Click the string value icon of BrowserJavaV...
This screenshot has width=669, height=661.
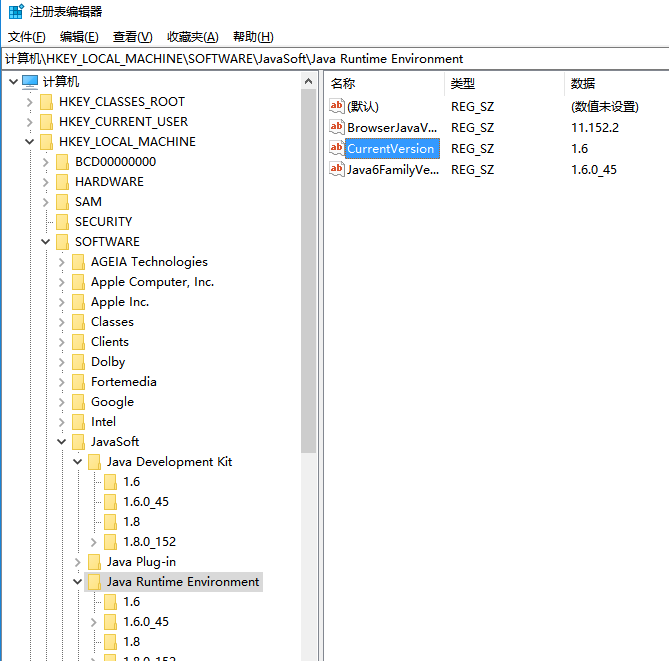(x=337, y=127)
